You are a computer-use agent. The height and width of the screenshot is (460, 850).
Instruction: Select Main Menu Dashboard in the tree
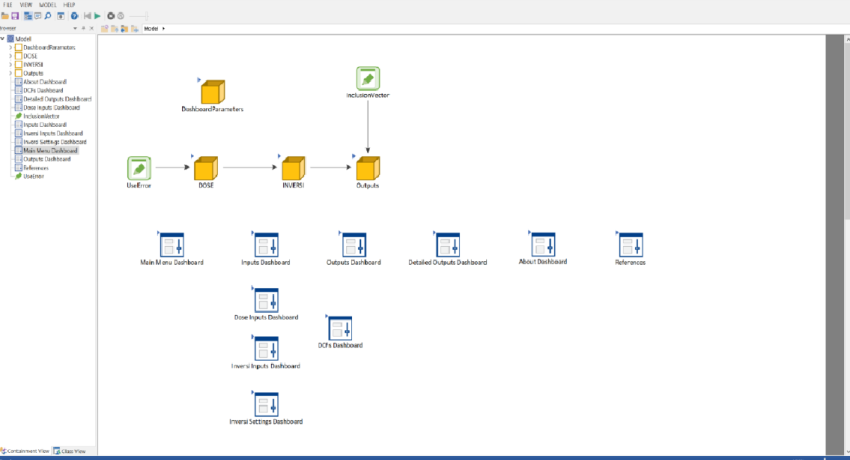click(50, 151)
